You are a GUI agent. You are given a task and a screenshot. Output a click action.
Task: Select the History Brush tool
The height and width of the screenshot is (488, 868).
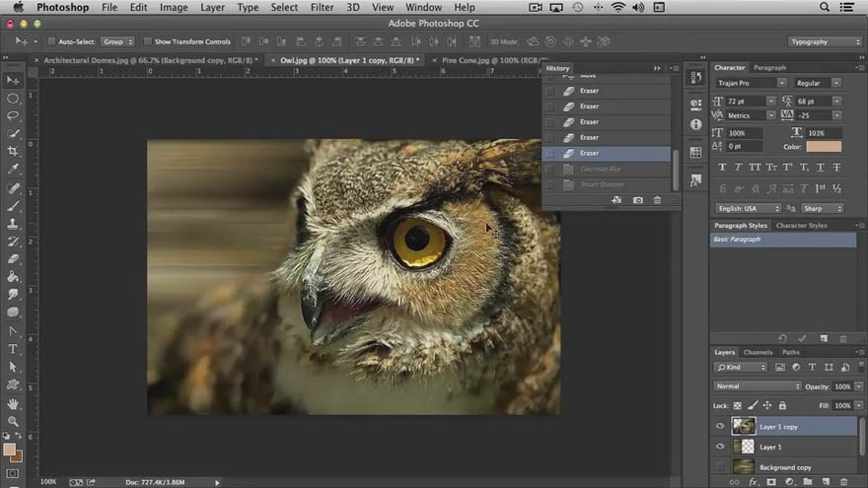point(13,242)
